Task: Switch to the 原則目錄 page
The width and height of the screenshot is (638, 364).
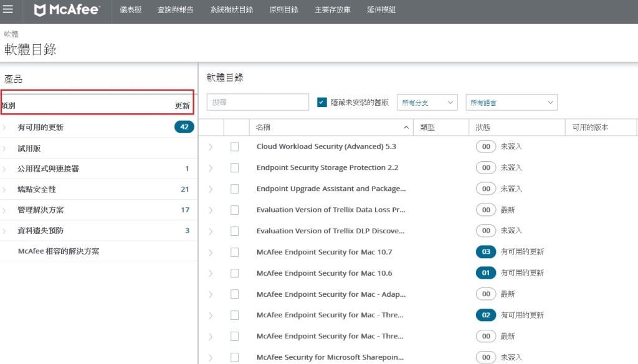Action: [283, 10]
